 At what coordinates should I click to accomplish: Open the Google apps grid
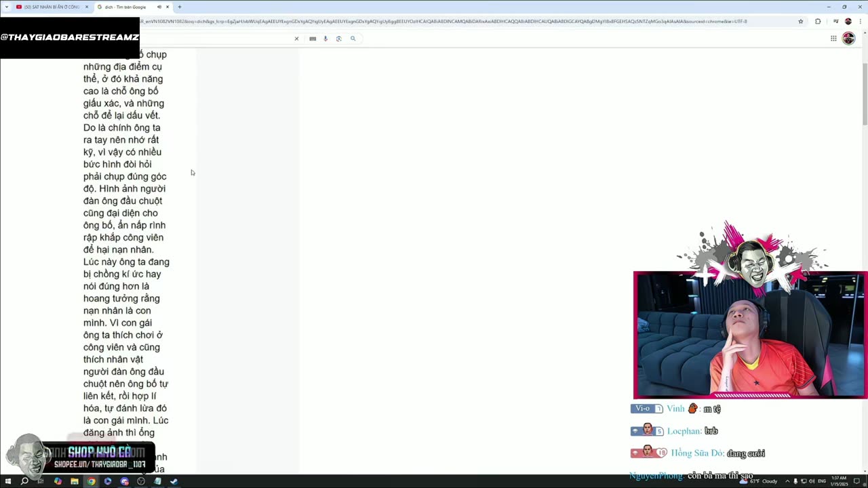tap(833, 39)
